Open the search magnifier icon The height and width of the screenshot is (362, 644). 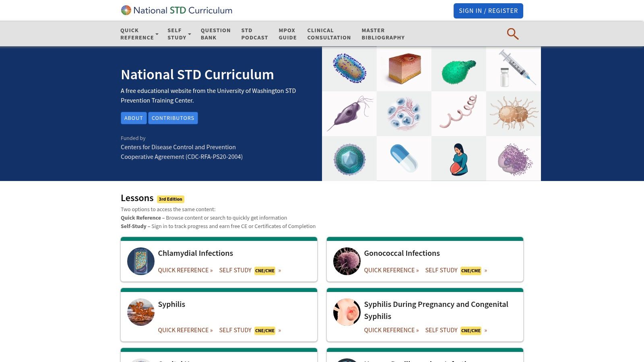pyautogui.click(x=512, y=34)
